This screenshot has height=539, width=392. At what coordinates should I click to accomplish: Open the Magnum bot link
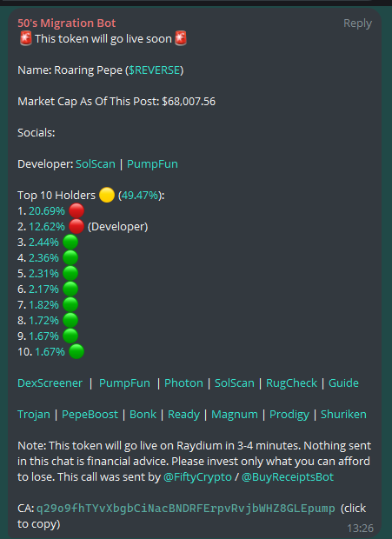[235, 415]
